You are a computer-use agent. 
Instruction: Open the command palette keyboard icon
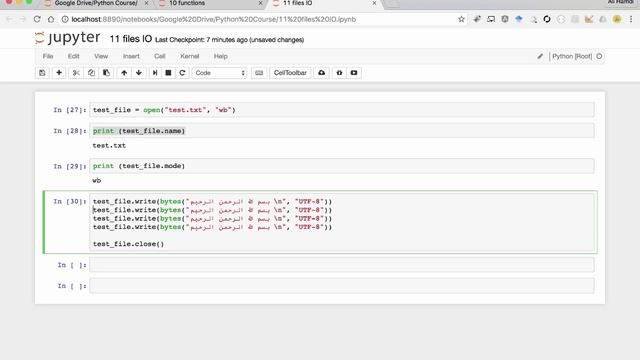coord(259,73)
